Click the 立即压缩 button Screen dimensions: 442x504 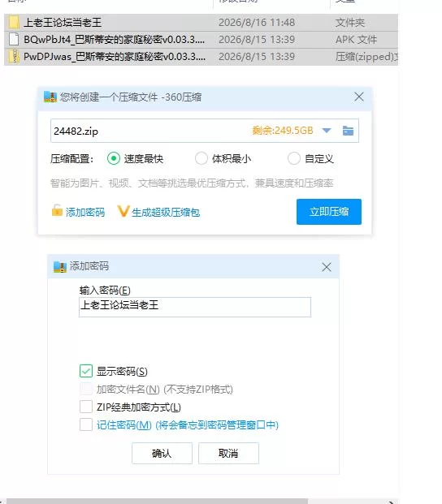pyautogui.click(x=329, y=212)
